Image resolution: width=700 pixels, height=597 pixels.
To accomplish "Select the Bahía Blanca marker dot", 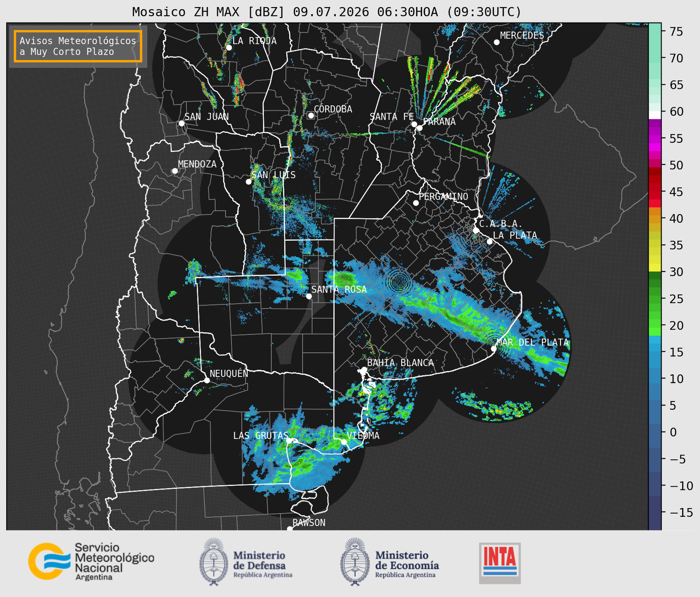I will [364, 369].
